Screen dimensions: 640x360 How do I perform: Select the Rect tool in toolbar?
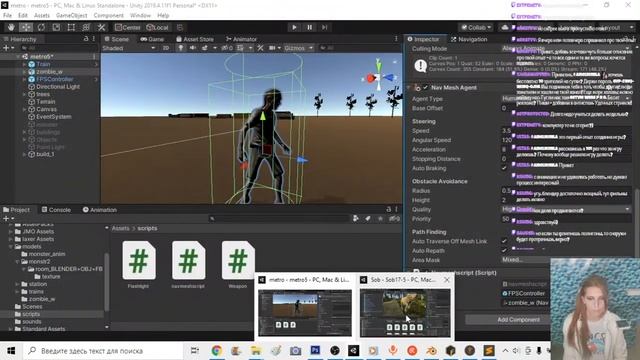tap(71, 27)
